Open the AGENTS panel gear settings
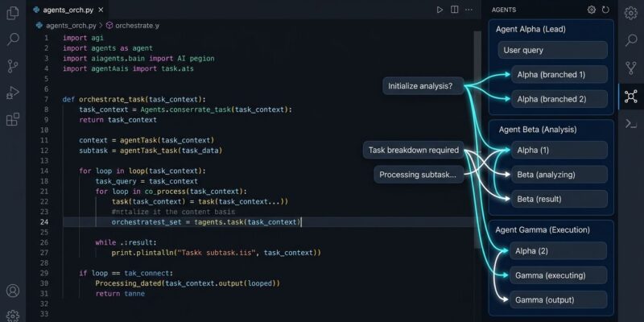The width and height of the screenshot is (644, 322). [x=592, y=10]
